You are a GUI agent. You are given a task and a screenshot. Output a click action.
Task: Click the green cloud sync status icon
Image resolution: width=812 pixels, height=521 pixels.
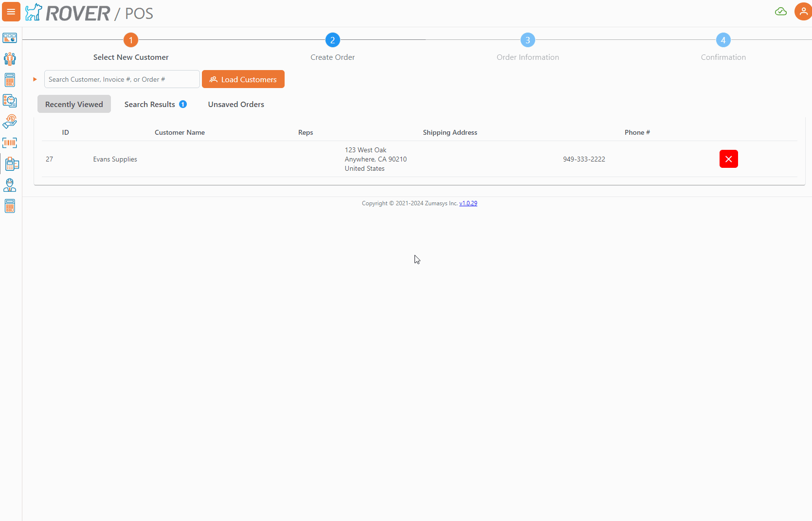click(780, 12)
